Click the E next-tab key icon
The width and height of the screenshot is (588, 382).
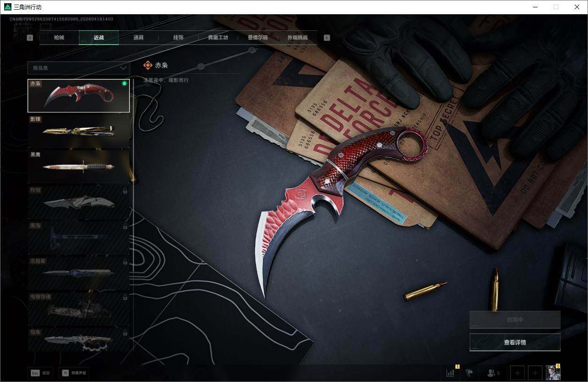tap(327, 38)
